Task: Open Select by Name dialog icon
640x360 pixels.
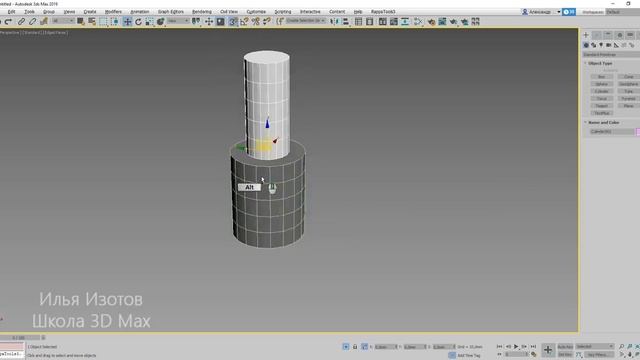Action: (92, 21)
